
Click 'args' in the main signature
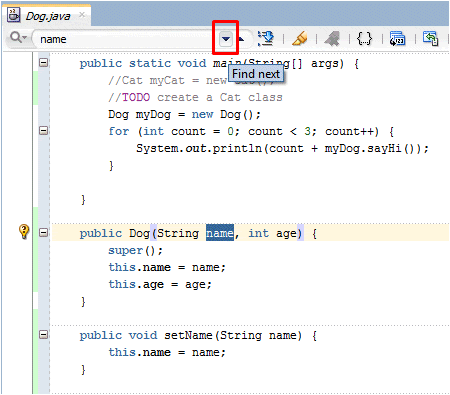325,63
